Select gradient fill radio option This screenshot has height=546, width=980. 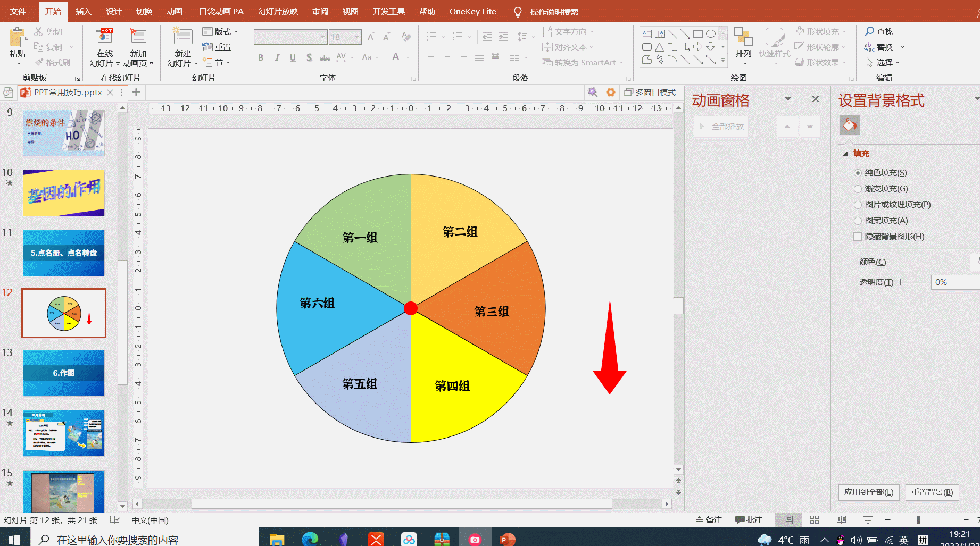click(x=858, y=189)
